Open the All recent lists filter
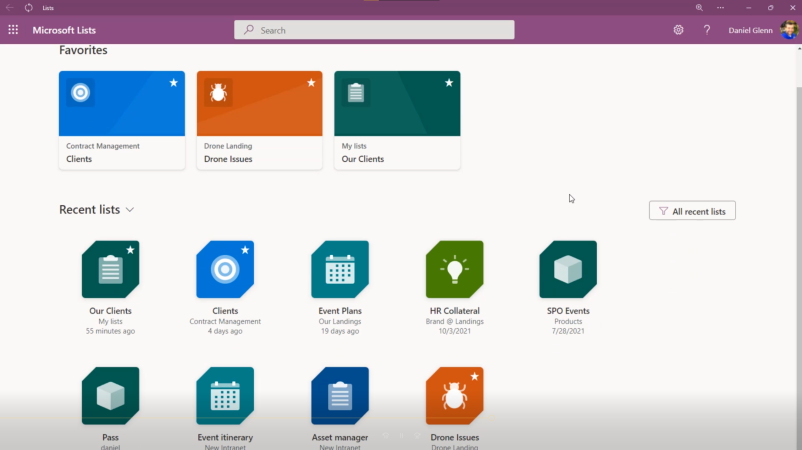The width and height of the screenshot is (802, 450). click(x=692, y=211)
